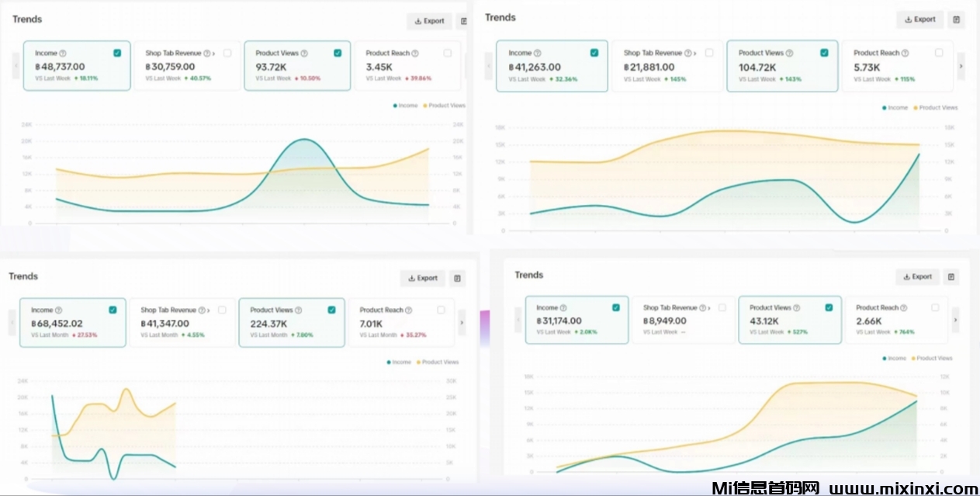Click Export in the ฿31,174.00 income panel

(x=917, y=276)
